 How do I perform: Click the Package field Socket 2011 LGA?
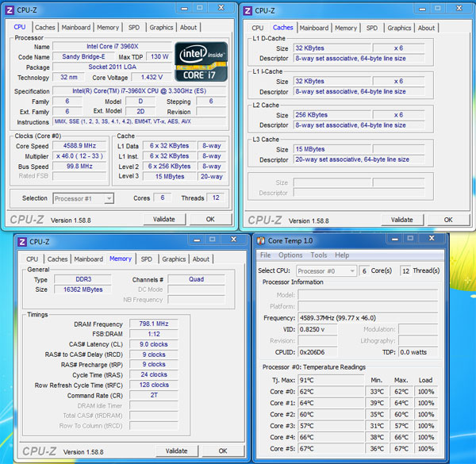point(113,67)
